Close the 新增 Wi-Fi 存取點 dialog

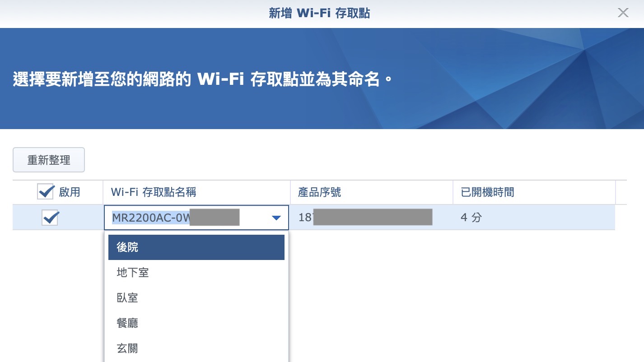click(x=623, y=13)
